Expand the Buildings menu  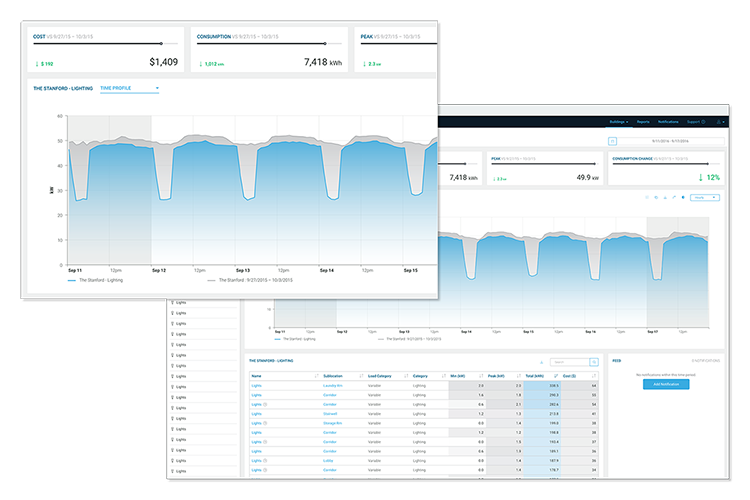pyautogui.click(x=618, y=121)
